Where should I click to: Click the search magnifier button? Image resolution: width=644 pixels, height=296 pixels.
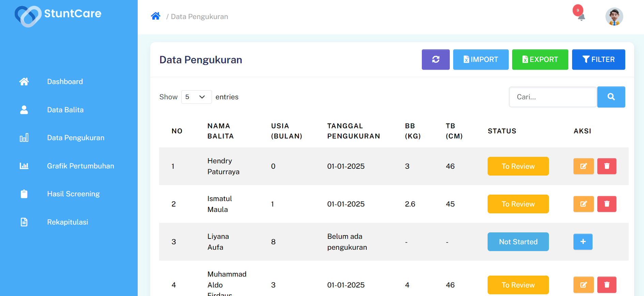[x=611, y=97]
